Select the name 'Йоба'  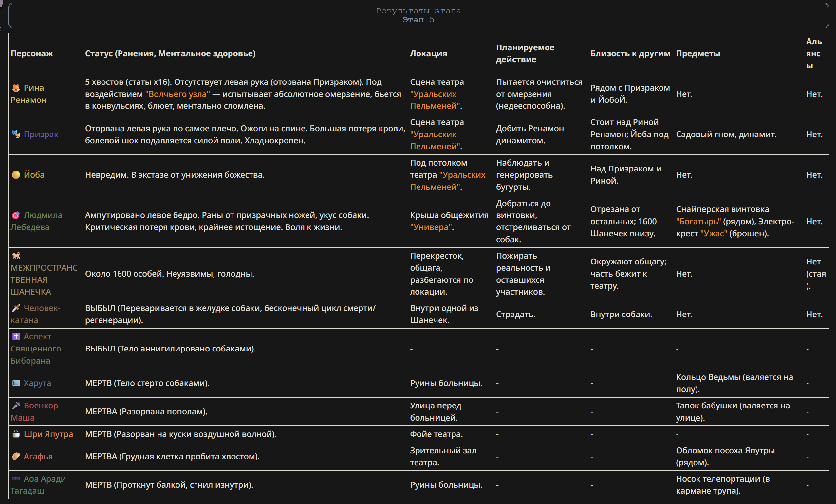pyautogui.click(x=34, y=175)
